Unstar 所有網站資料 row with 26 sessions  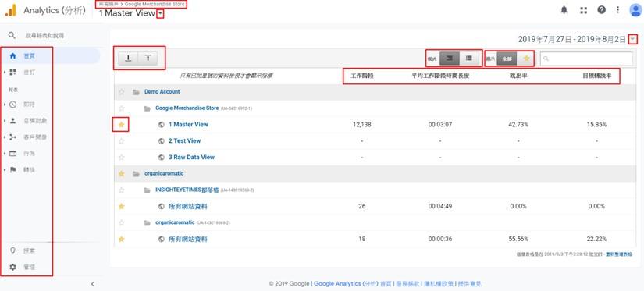[x=121, y=206]
